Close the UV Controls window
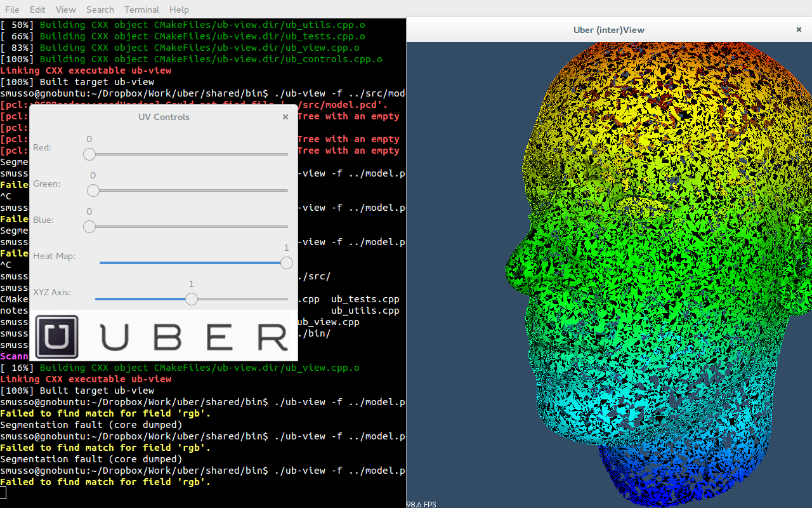Image resolution: width=812 pixels, height=508 pixels. pos(285,117)
